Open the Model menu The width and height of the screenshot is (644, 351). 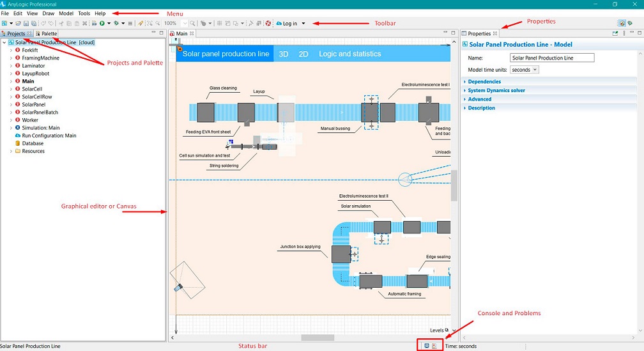(66, 13)
